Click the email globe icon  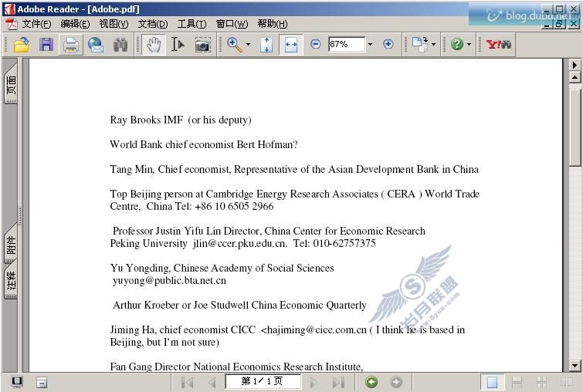[x=96, y=45]
